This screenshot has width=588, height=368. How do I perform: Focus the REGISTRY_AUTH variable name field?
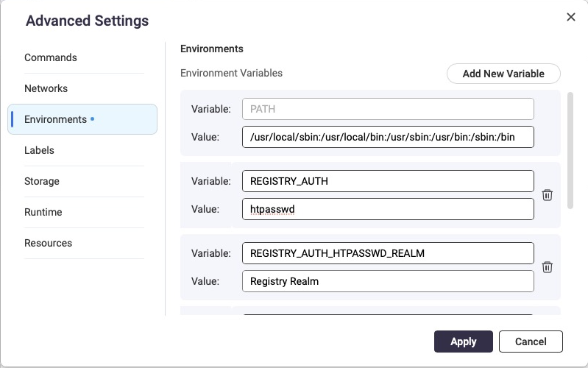click(387, 181)
